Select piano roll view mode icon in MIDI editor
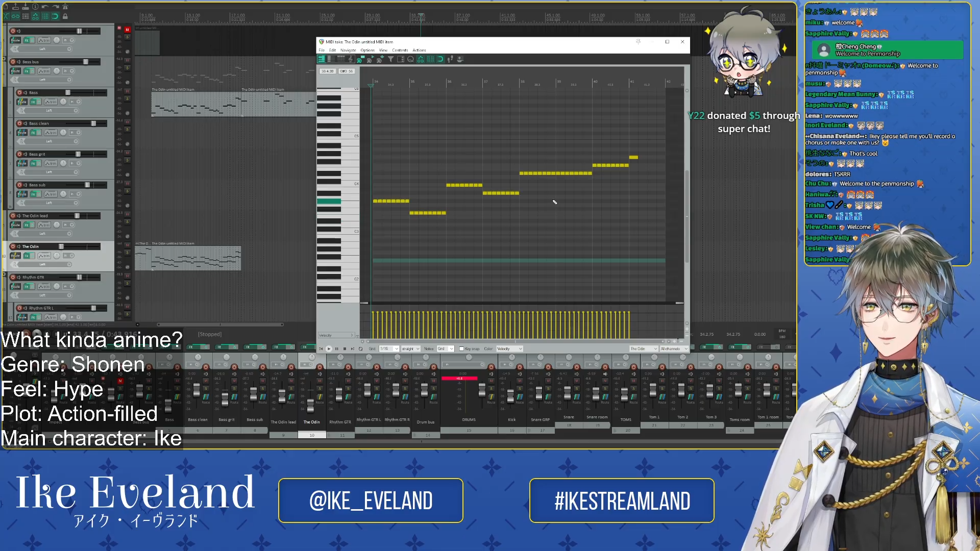The image size is (980, 551). [x=322, y=59]
